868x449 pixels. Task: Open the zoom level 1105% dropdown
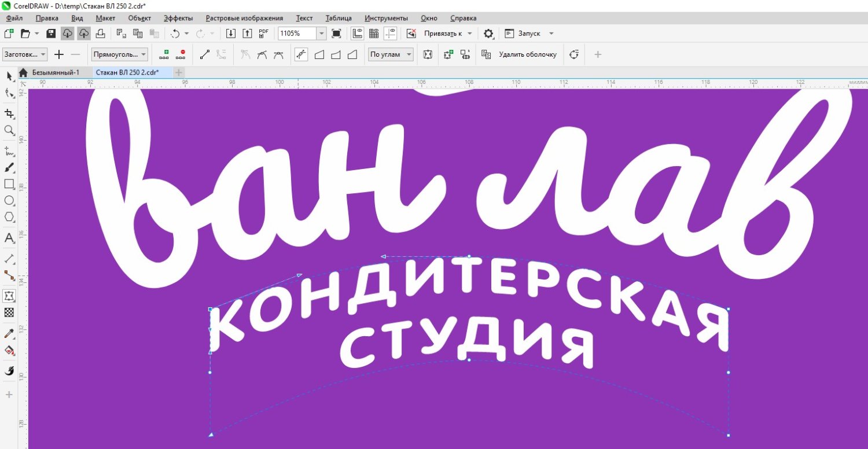[322, 34]
